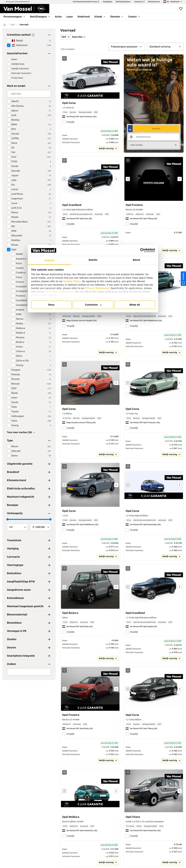Select the Consent tab in cookie dialog

(x=50, y=260)
